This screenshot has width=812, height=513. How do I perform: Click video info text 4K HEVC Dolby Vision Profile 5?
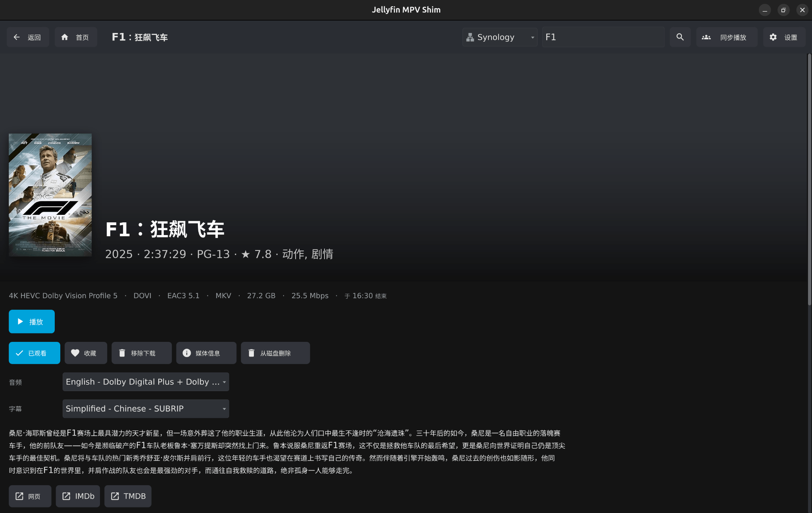pyautogui.click(x=63, y=296)
